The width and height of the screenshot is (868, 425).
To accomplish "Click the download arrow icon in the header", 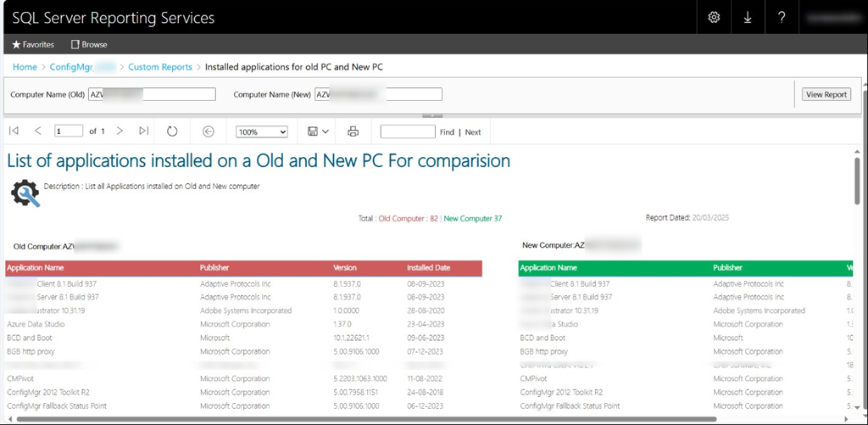I will 748,17.
